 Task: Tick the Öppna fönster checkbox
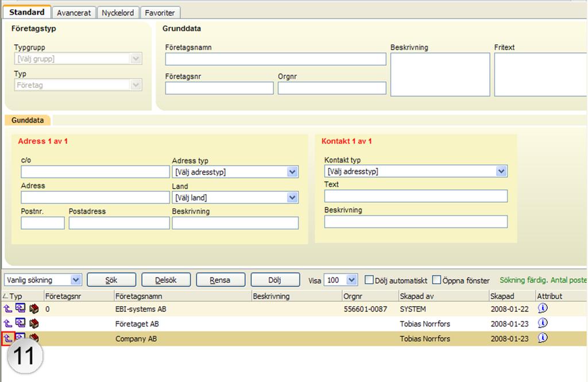(x=436, y=280)
